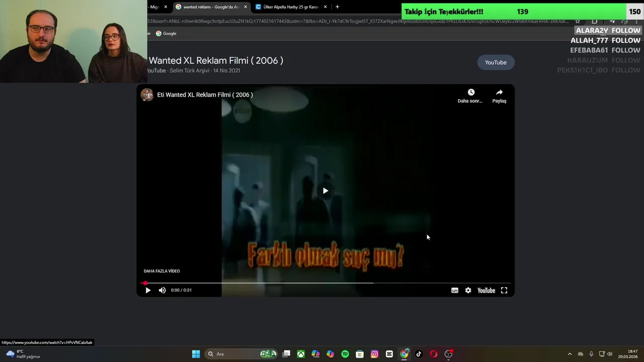Launch Spotify from the taskbar

[x=345, y=354]
